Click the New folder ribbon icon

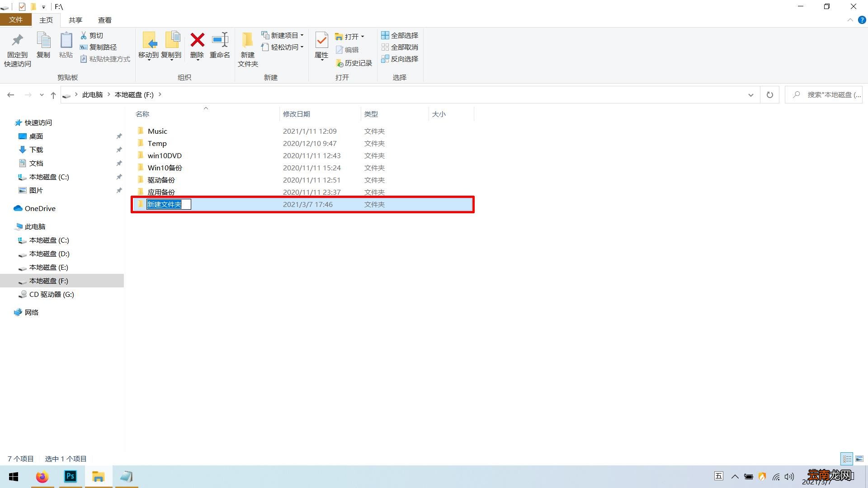tap(247, 40)
